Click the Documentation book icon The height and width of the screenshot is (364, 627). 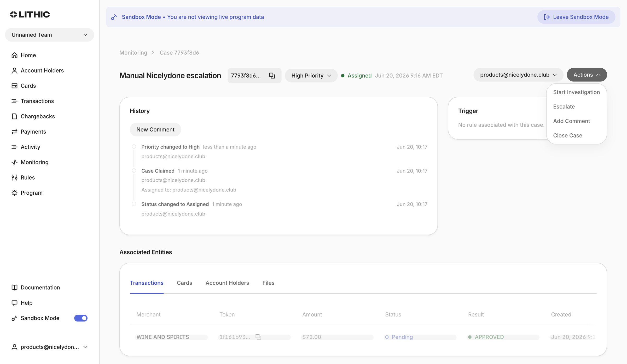(x=14, y=287)
